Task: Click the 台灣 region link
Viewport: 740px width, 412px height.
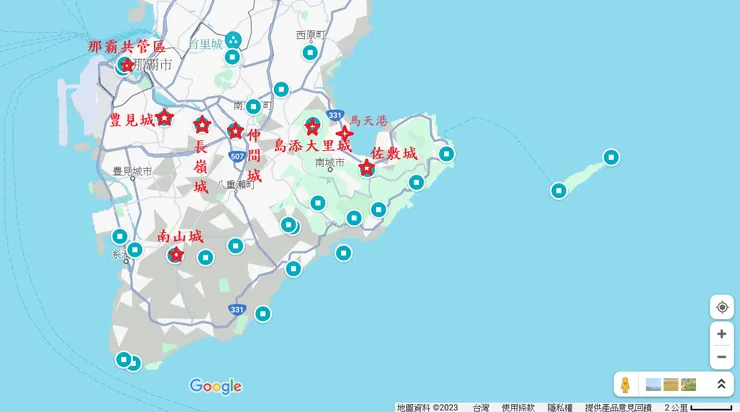Action: pos(481,407)
